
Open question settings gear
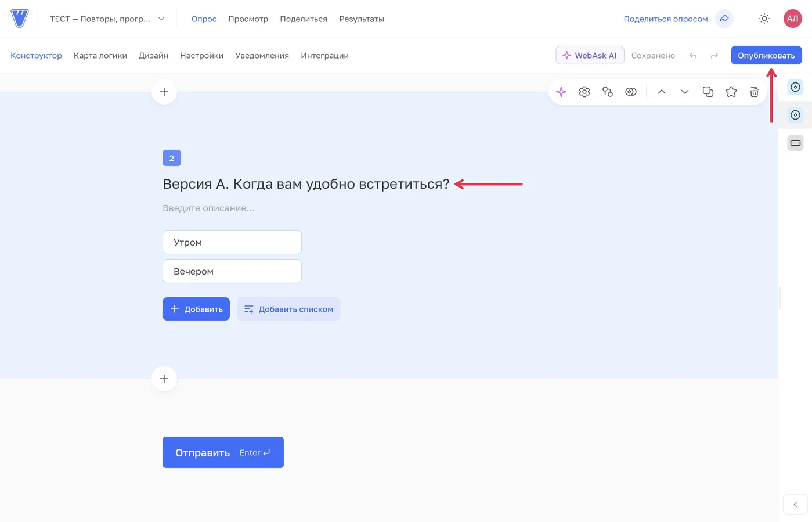point(584,92)
